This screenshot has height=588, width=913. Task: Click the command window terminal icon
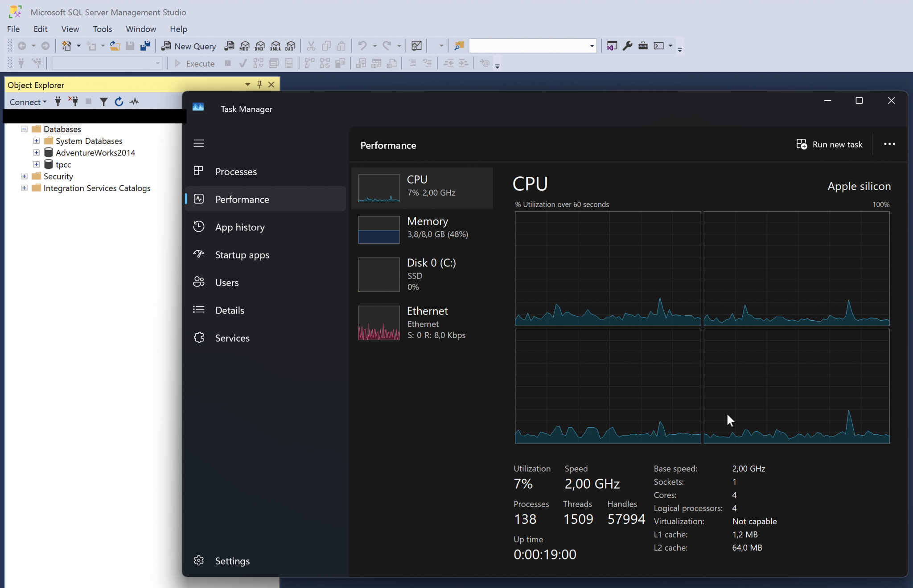(x=658, y=46)
